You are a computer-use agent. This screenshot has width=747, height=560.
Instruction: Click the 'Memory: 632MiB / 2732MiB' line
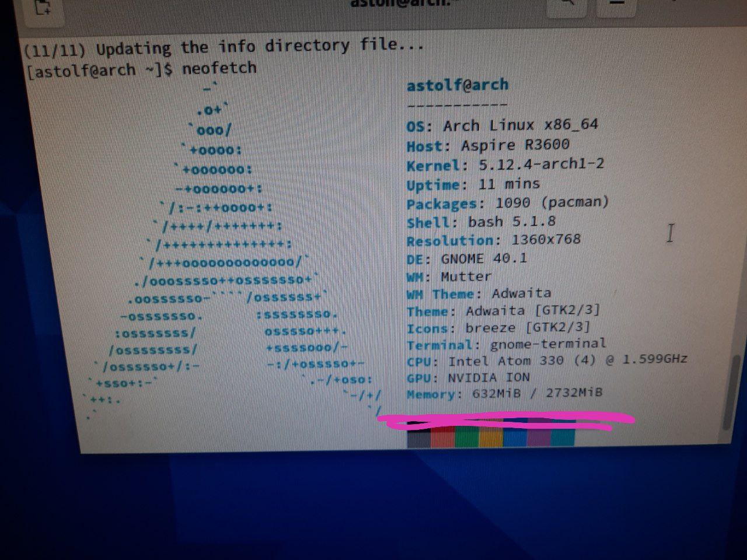[505, 393]
